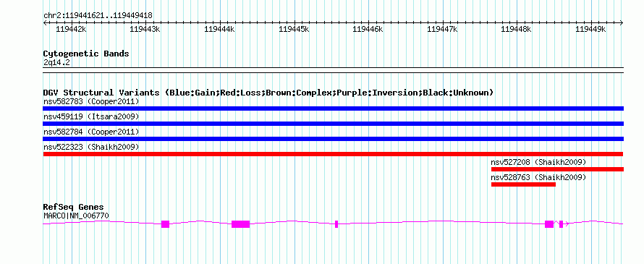Select the wide MARCO exon after 119444k

(x=241, y=223)
